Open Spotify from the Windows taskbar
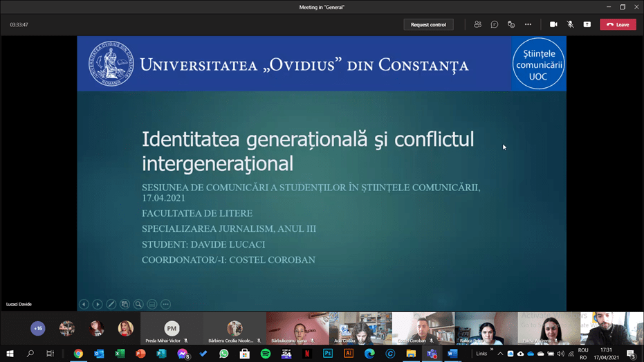Screen dimensions: 644x362 pos(266,354)
